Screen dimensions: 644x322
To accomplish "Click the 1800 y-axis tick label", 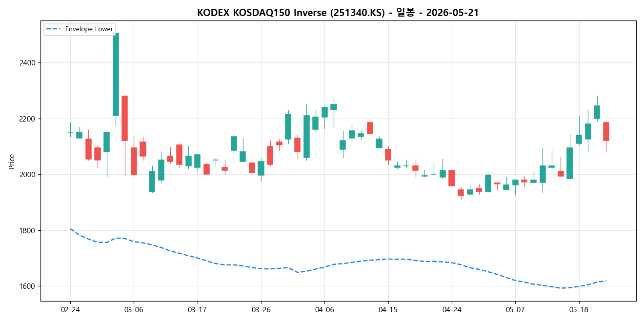I will 27,230.
